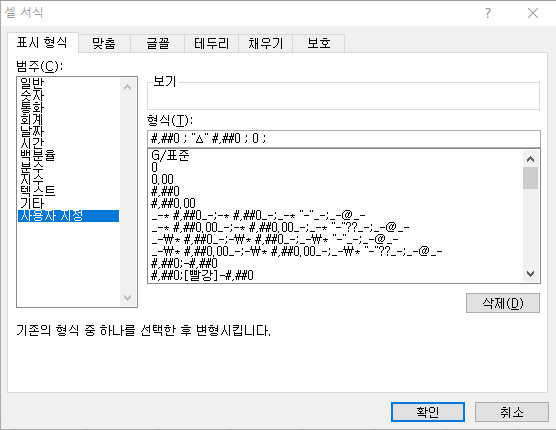Cancel with the 취소 button
The width and height of the screenshot is (556, 430).
point(512,412)
